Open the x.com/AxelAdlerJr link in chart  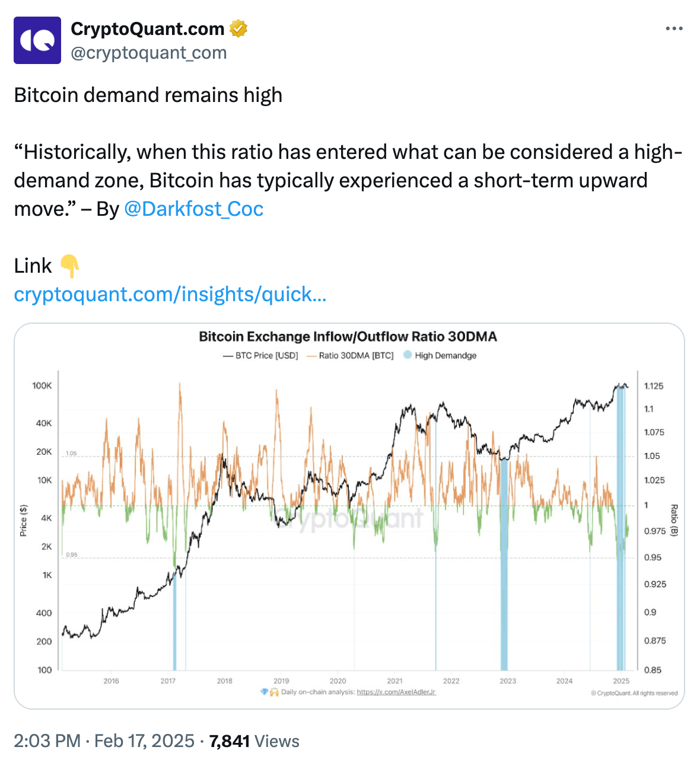(x=396, y=692)
